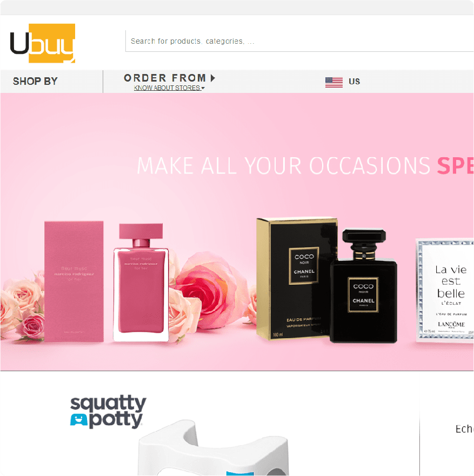Click the Coco Noir Chanel bottle
474x476 pixels.
coord(363,286)
